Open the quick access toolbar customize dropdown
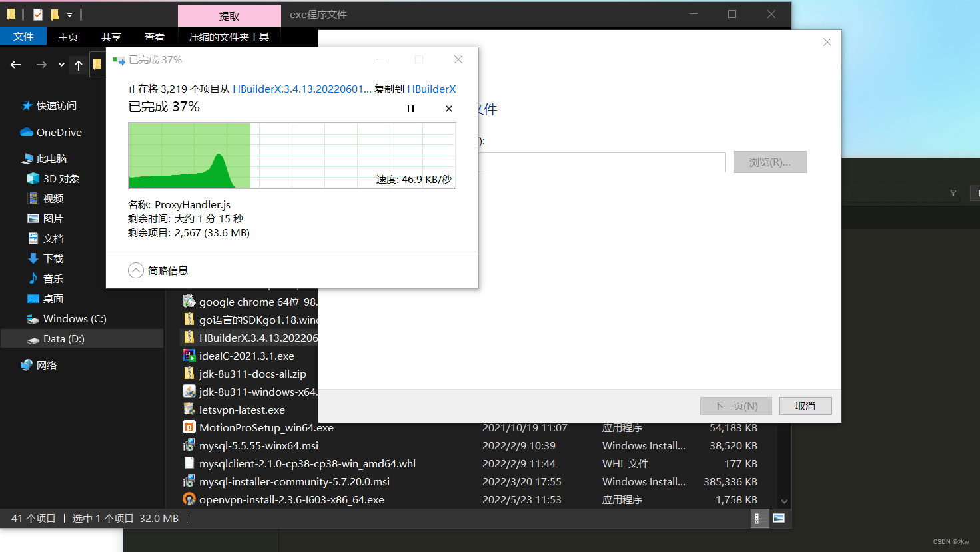The image size is (980, 552). coord(69,13)
